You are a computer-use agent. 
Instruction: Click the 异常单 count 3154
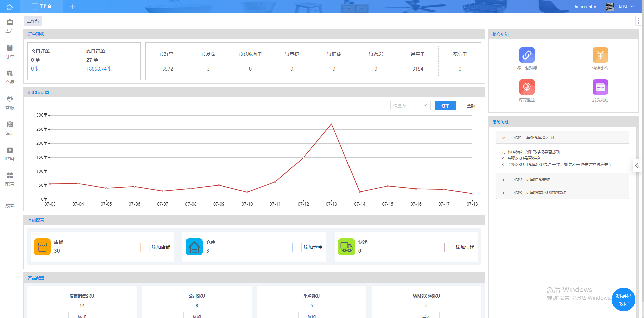(418, 69)
